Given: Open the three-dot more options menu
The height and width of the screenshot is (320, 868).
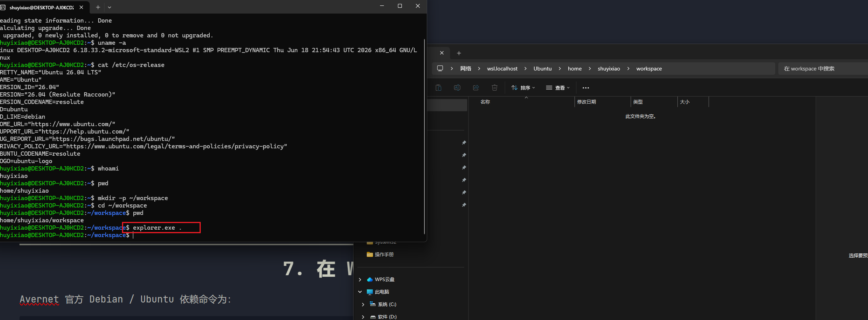Looking at the screenshot, I should coord(586,88).
